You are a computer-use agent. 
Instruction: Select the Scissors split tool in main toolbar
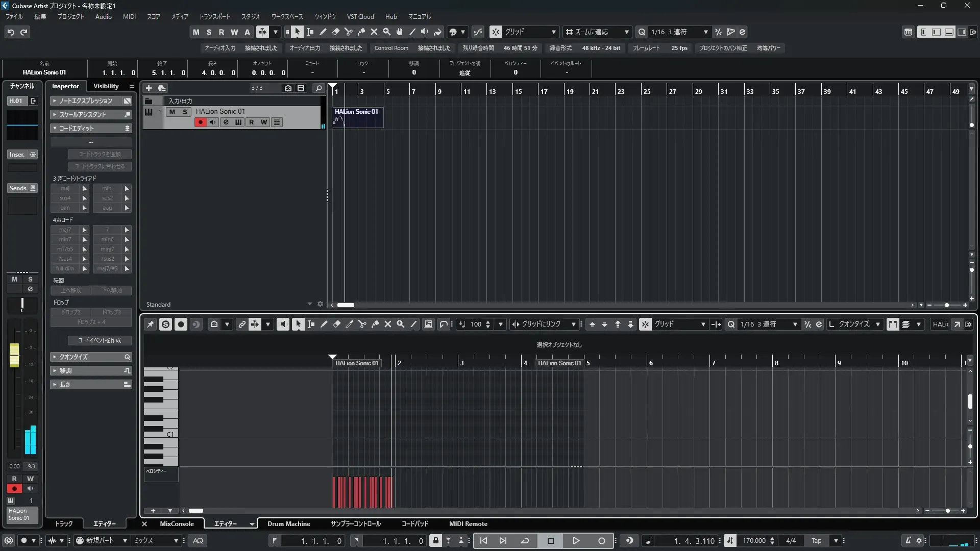tap(349, 32)
